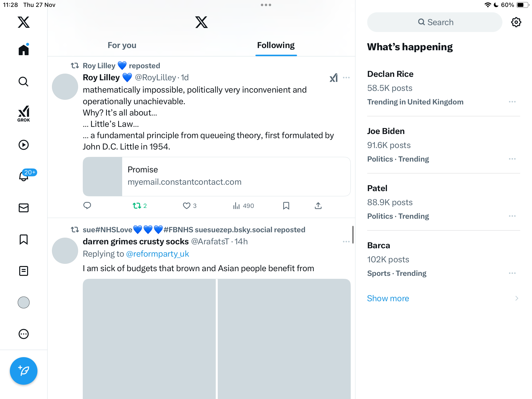
Task: Bookmark Roy Lilley's post
Action: [x=286, y=206]
